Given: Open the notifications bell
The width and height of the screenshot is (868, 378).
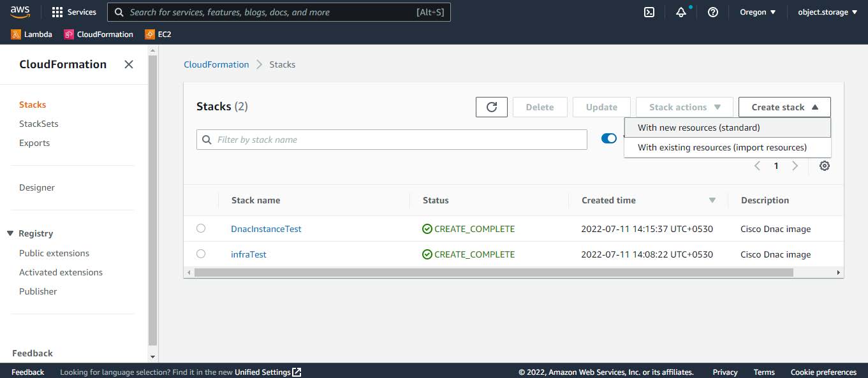Looking at the screenshot, I should pos(681,12).
